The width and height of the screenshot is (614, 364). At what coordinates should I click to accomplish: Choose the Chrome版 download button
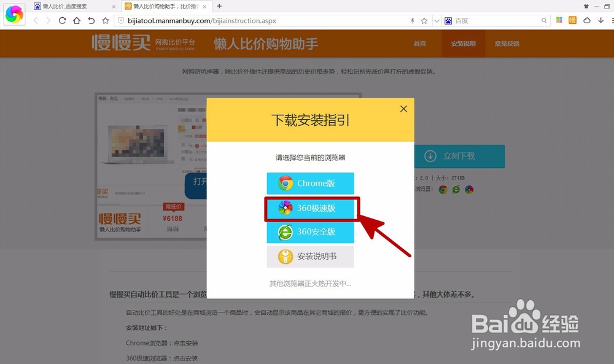tap(310, 183)
